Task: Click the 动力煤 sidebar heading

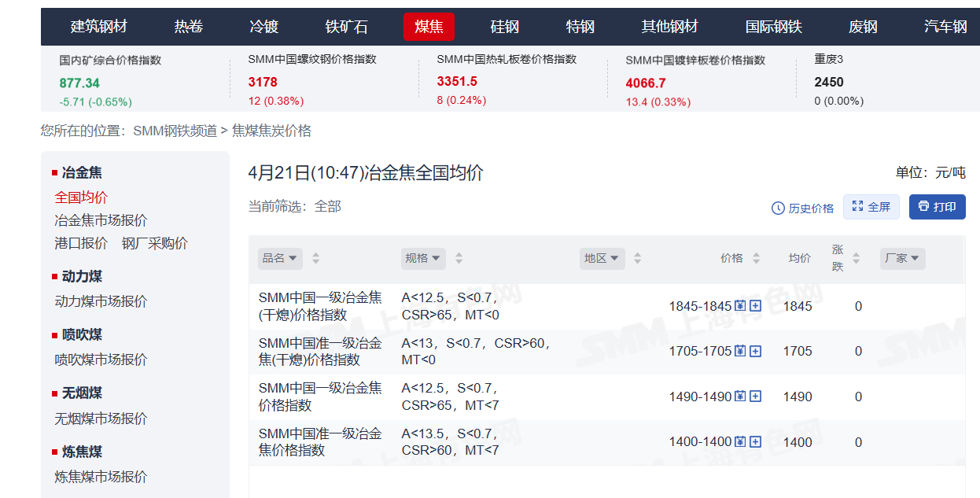Action: click(x=82, y=276)
